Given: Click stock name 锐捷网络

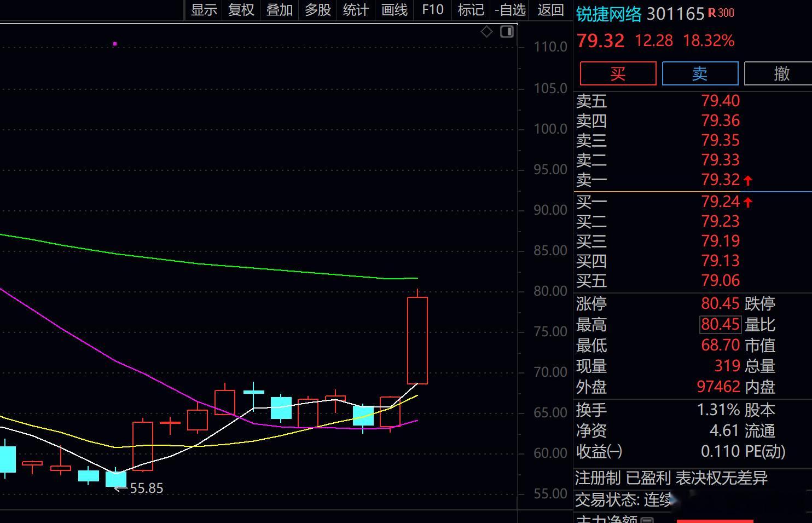Looking at the screenshot, I should [608, 14].
